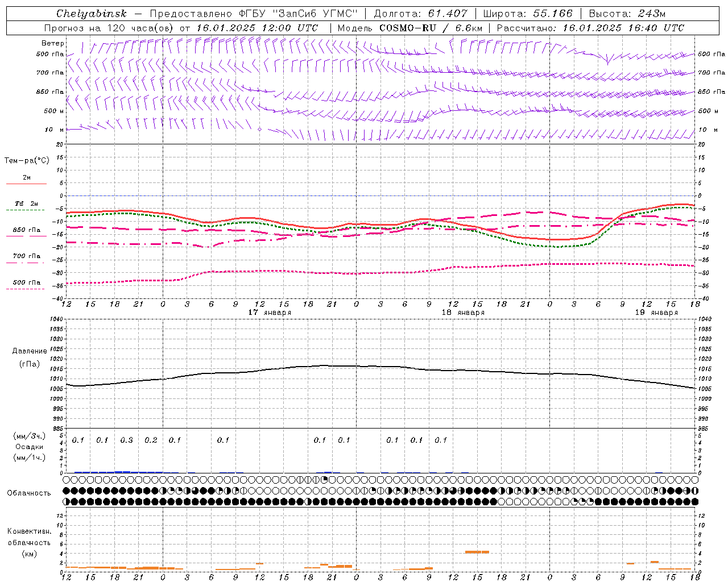Click the '850 гПа' legend in temperature panel

tap(26, 230)
